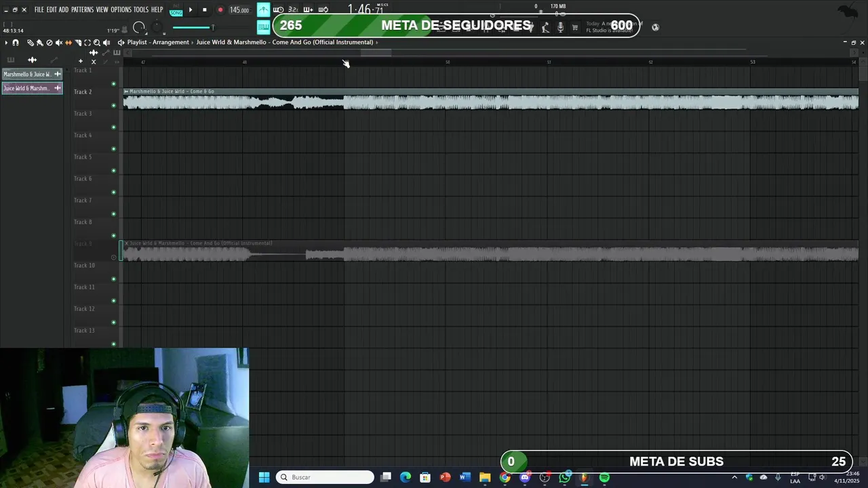Click the master pitch knob
868x488 pixels.
tap(157, 26)
